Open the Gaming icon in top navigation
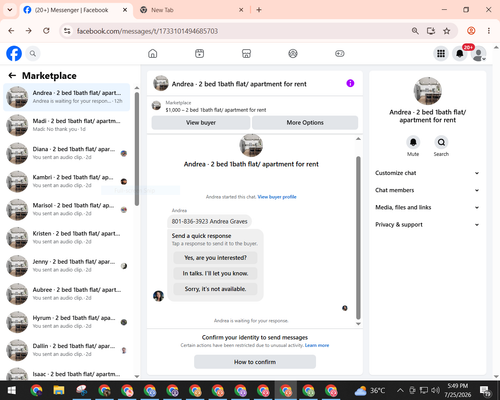This screenshot has width=500, height=400. 340,53
